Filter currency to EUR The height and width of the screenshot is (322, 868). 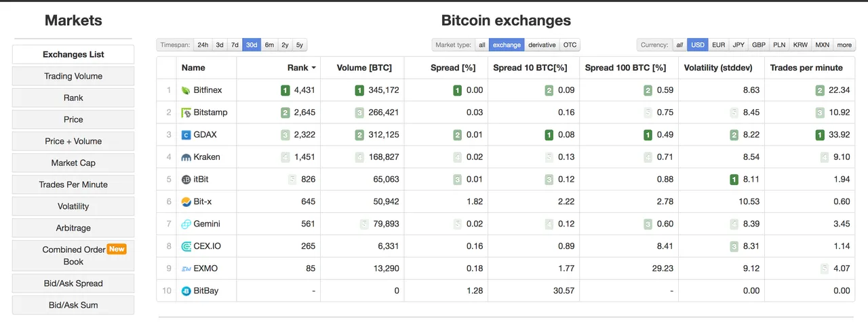pos(718,45)
